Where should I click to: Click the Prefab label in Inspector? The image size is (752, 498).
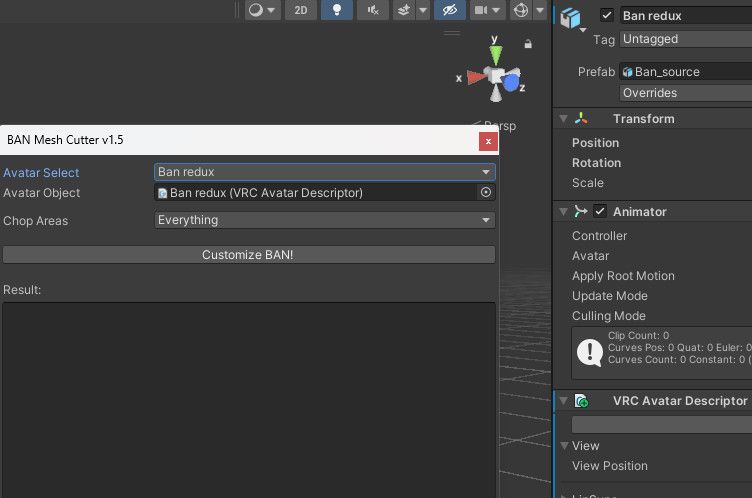click(596, 72)
